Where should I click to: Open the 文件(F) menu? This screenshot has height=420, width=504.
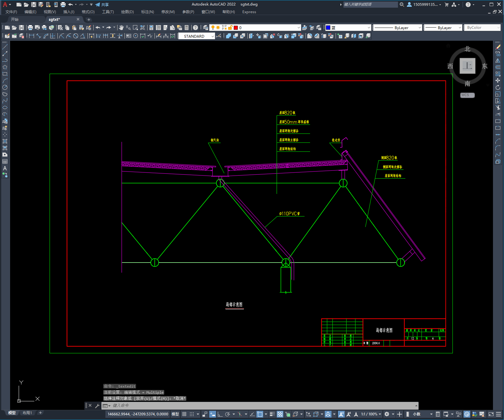pyautogui.click(x=11, y=12)
